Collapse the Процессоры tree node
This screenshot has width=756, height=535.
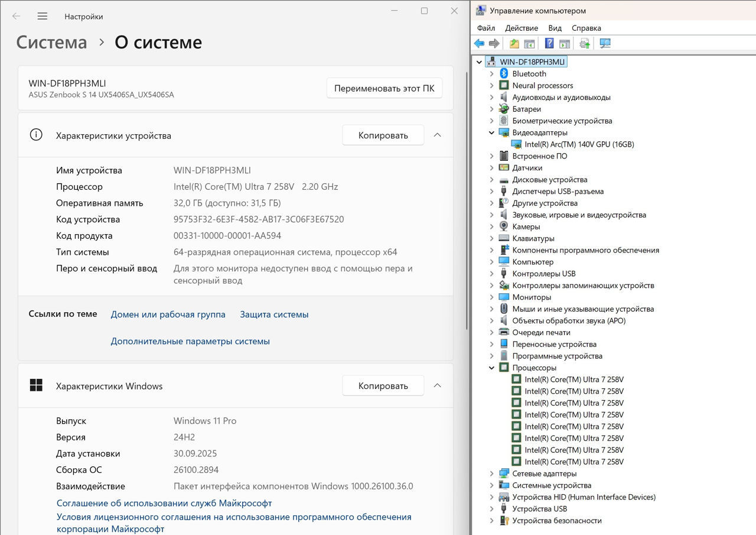(491, 368)
